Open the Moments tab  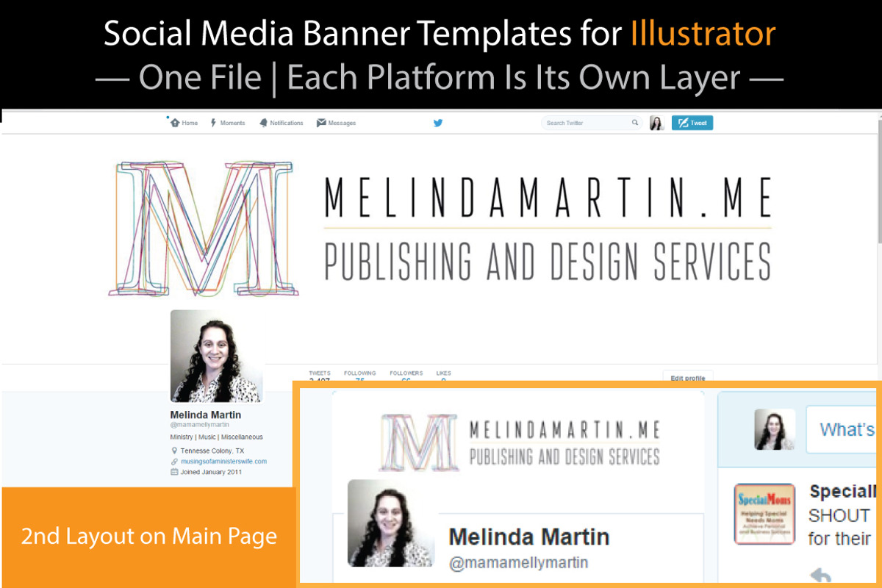point(228,123)
